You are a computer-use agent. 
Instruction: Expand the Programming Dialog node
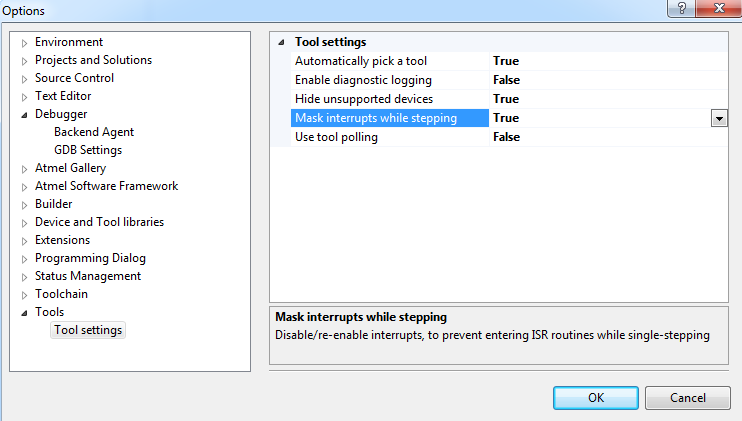(25, 259)
